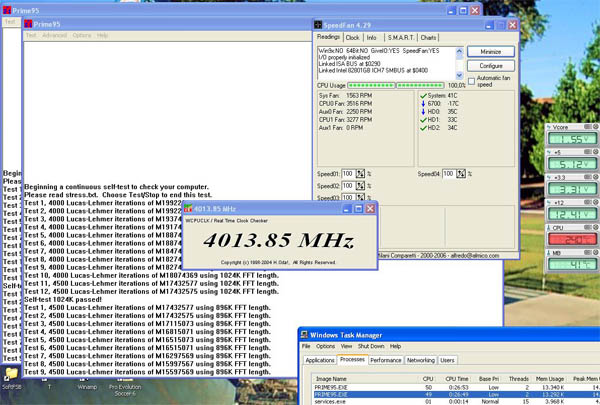Switch to the Clock tab in SpeedFan

coord(352,38)
